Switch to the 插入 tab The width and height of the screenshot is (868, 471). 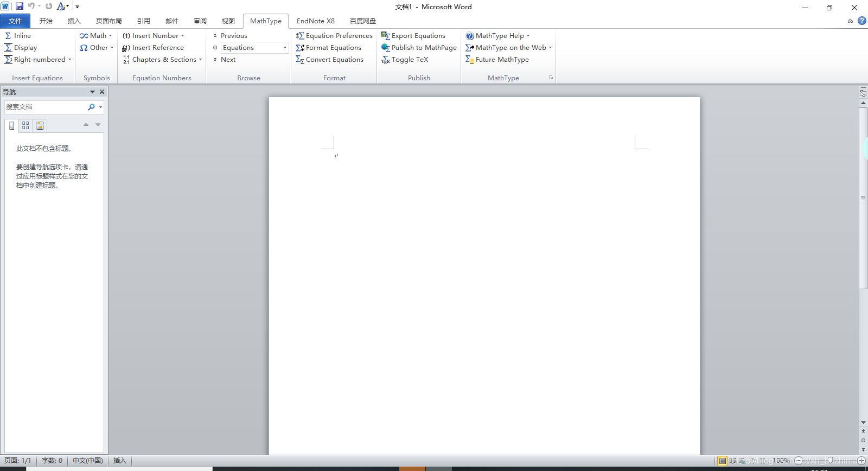pos(74,21)
